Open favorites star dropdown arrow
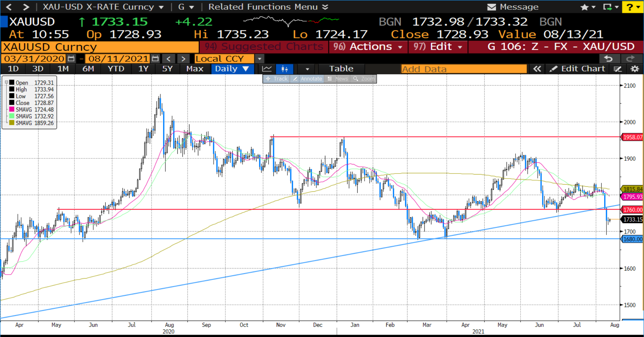The image size is (644, 337). pyautogui.click(x=593, y=7)
